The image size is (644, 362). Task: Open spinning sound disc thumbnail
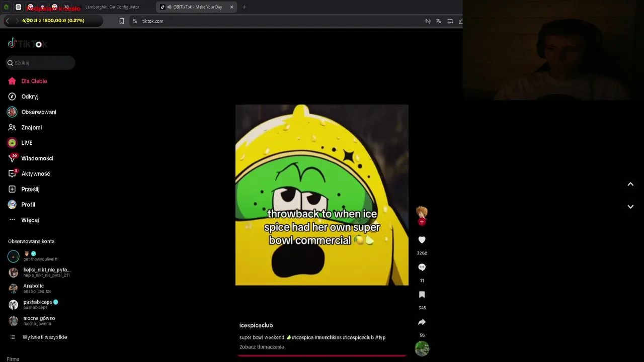click(422, 348)
